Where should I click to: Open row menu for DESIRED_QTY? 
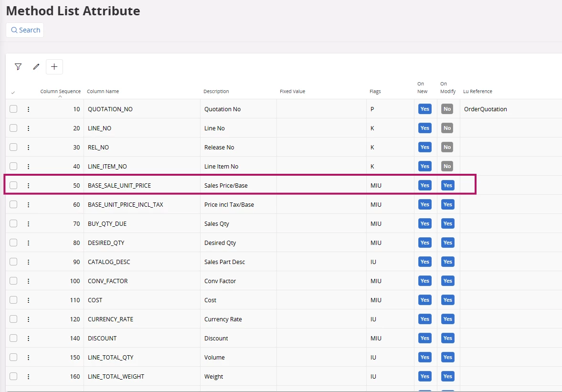click(x=28, y=243)
